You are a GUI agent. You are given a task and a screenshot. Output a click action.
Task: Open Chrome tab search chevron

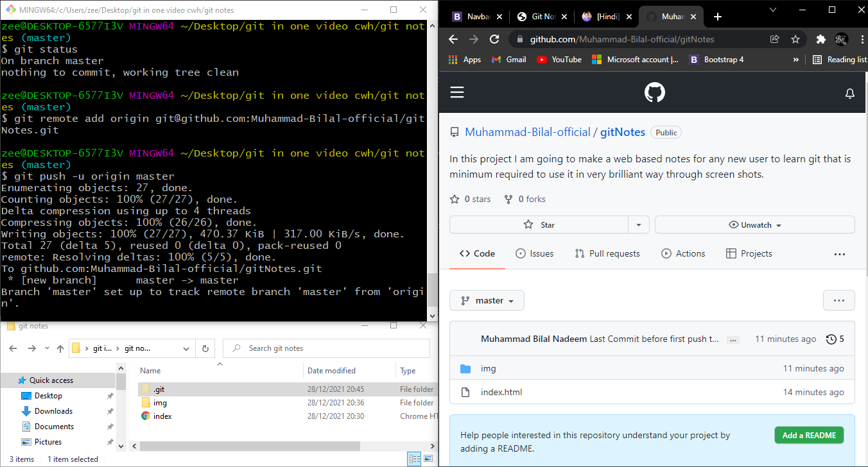click(x=774, y=10)
